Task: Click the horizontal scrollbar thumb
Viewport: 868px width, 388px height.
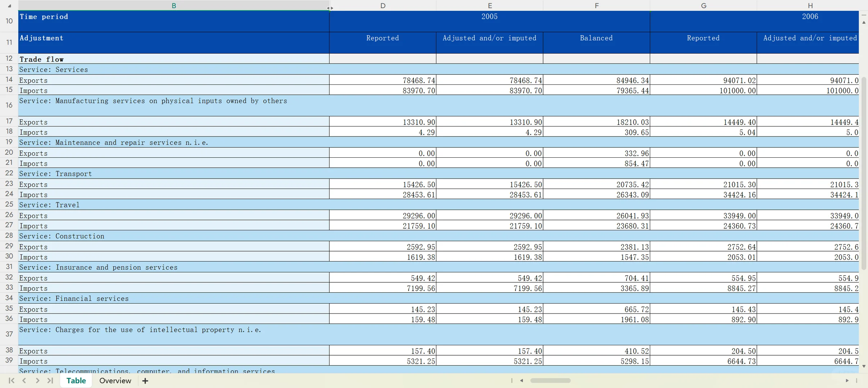Action: tap(550, 380)
